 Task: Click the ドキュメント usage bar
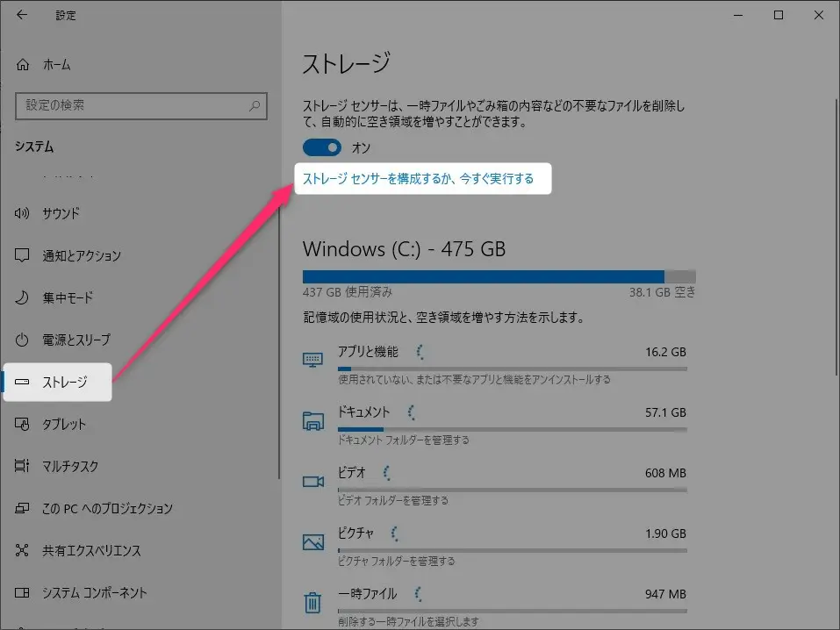pos(513,429)
